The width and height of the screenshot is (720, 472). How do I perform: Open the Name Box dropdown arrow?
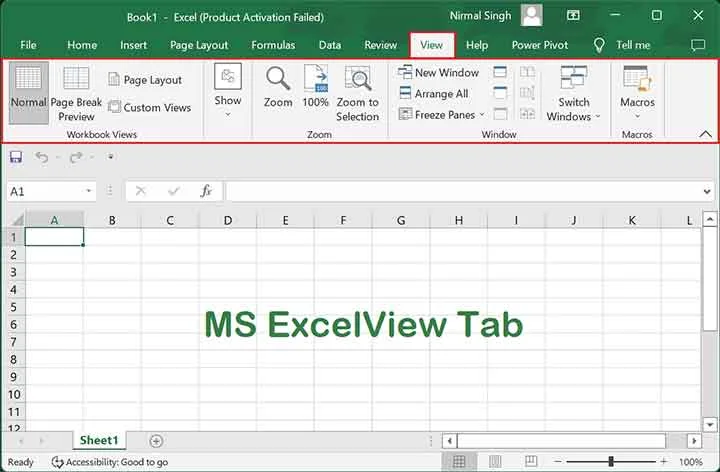pyautogui.click(x=89, y=191)
